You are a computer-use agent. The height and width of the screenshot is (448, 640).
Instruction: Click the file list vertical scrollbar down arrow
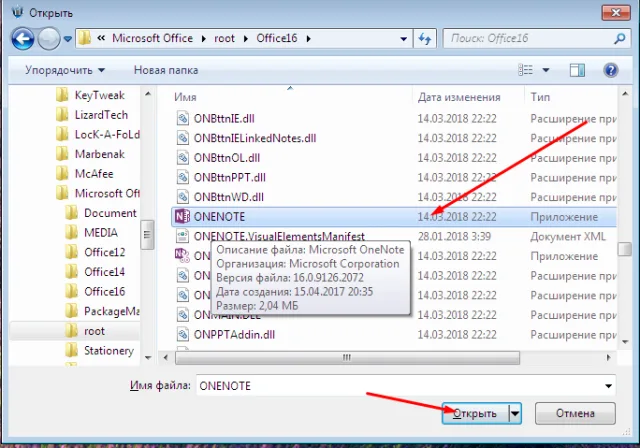click(625, 342)
